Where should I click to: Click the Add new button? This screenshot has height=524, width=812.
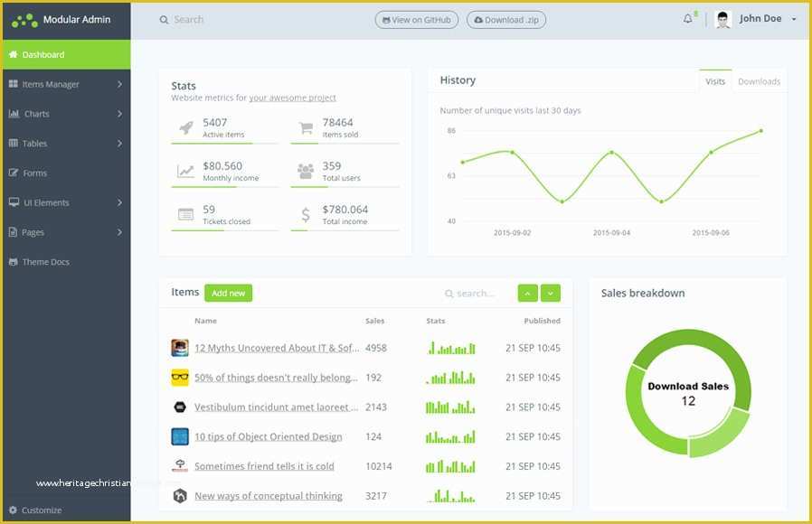(229, 293)
